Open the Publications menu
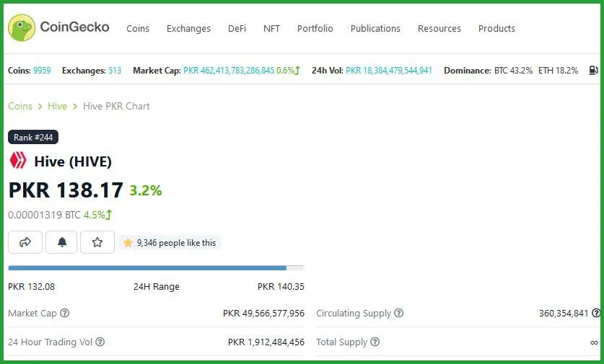This screenshot has height=364, width=604. coord(375,29)
